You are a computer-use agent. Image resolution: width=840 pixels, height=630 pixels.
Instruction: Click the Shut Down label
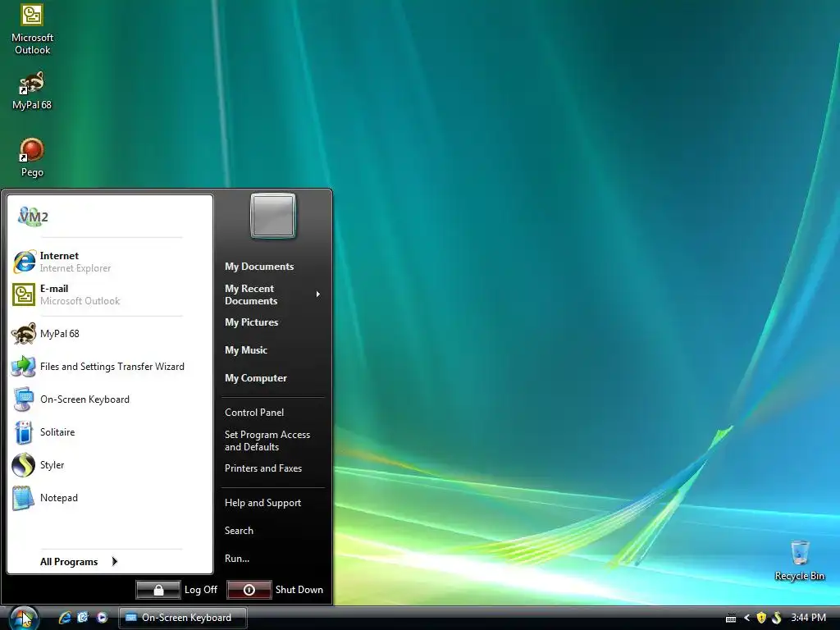299,589
